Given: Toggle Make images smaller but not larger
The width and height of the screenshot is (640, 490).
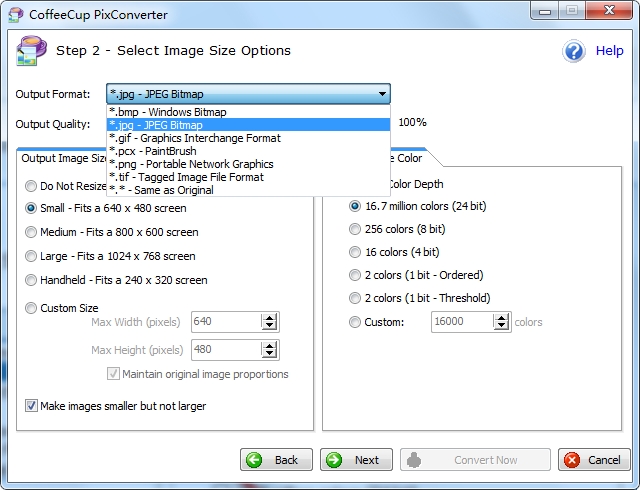Looking at the screenshot, I should [32, 406].
